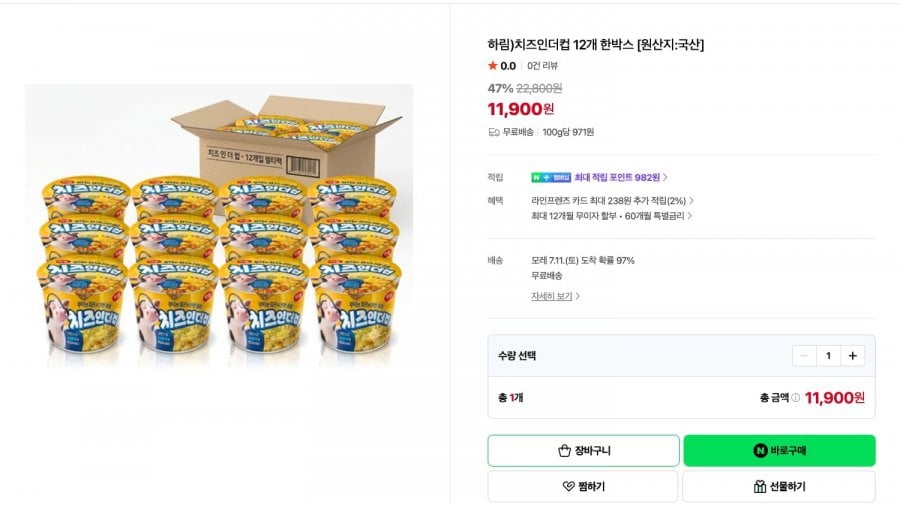
Task: Expand 라인프렌즈 카드 추가 적립 benefit
Action: [x=612, y=200]
